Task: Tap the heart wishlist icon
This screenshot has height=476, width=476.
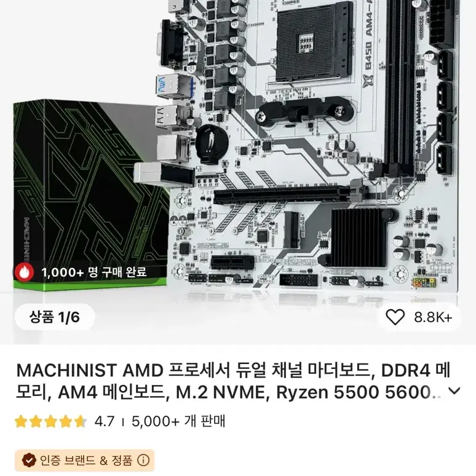Action: pyautogui.click(x=395, y=317)
